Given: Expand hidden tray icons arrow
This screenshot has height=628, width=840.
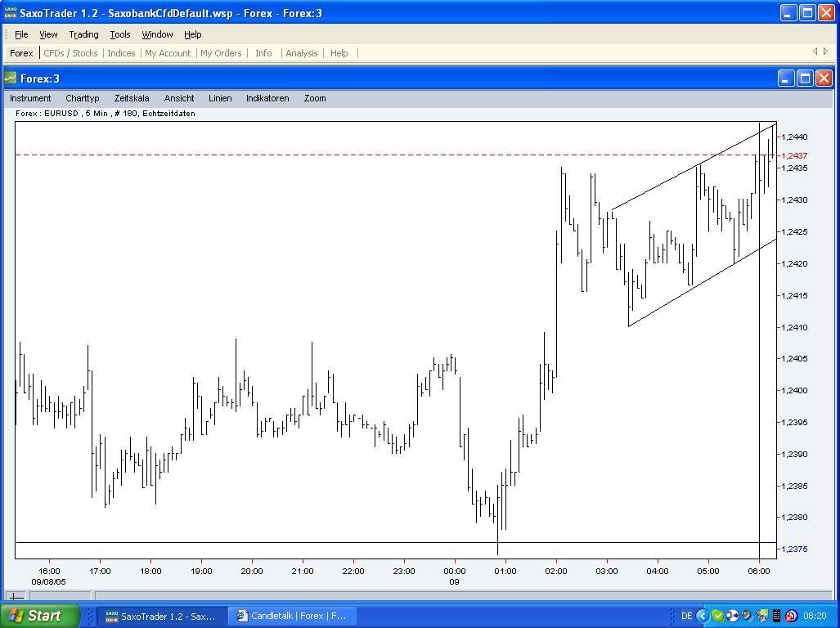Looking at the screenshot, I should point(703,617).
